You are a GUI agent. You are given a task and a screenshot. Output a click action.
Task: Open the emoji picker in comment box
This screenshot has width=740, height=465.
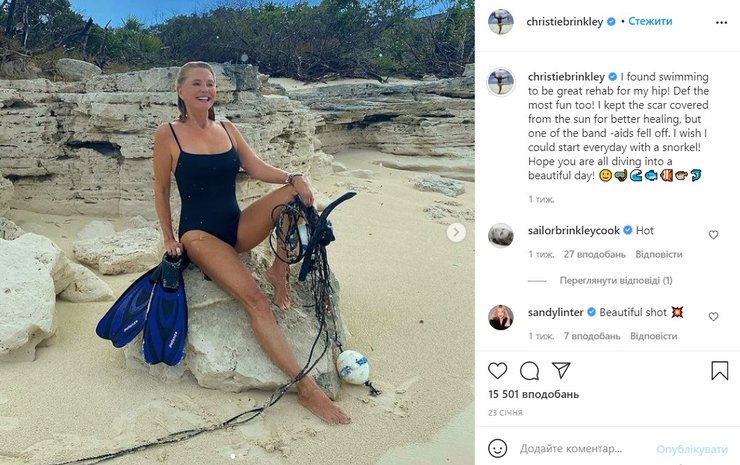click(x=498, y=448)
